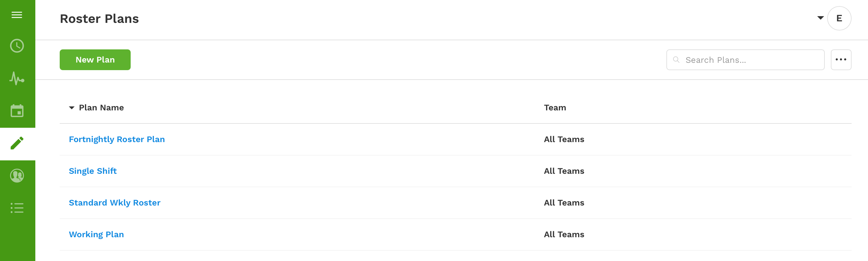Click the New Plan button
Viewport: 868px width, 261px height.
point(95,60)
